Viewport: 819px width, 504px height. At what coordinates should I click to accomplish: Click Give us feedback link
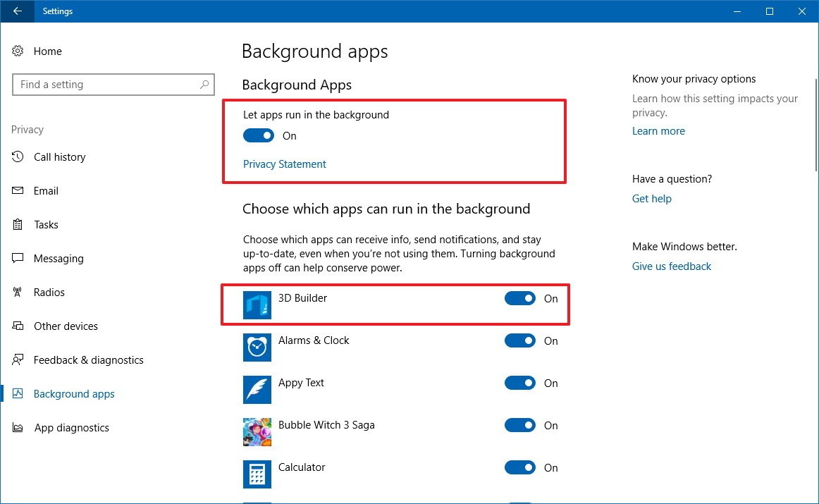(x=672, y=266)
